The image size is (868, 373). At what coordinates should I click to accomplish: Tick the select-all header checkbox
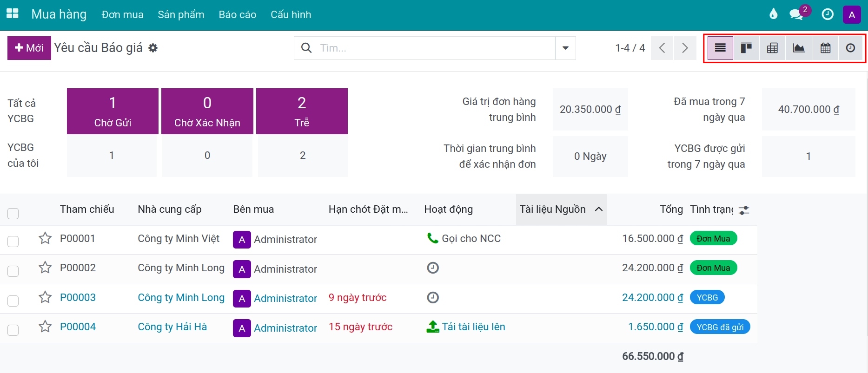13,213
